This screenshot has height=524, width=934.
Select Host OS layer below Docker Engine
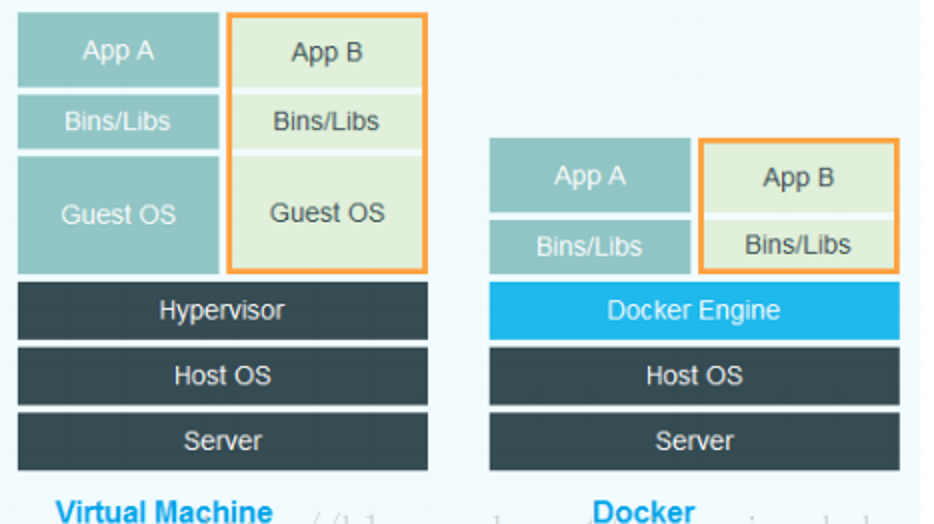click(x=694, y=376)
